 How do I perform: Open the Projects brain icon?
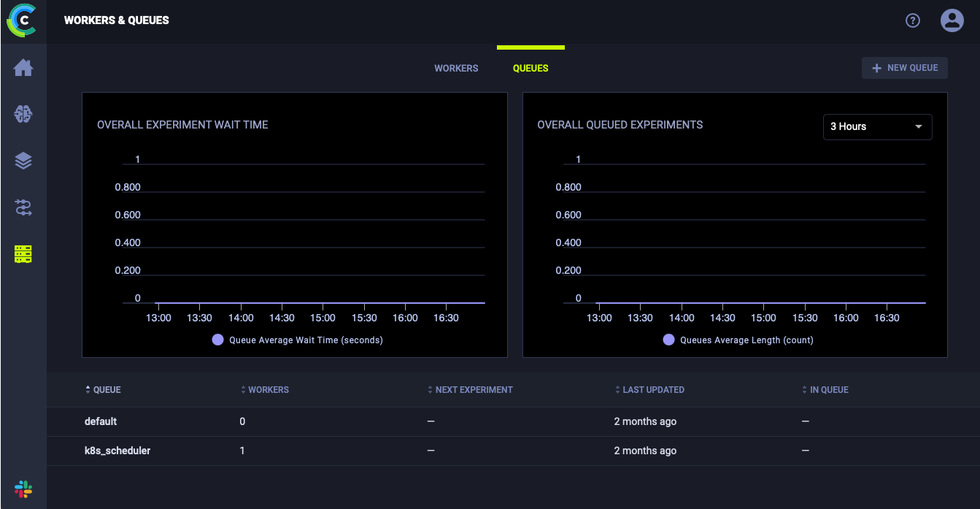(x=23, y=114)
